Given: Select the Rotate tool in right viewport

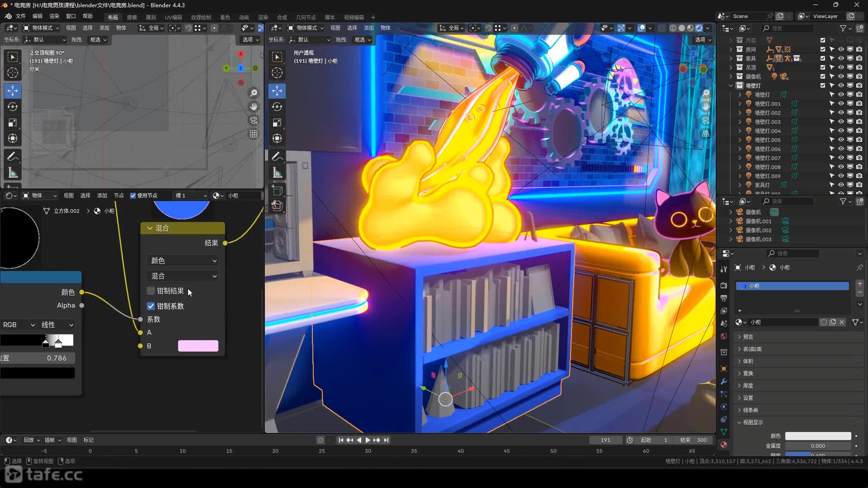Looking at the screenshot, I should click(277, 107).
